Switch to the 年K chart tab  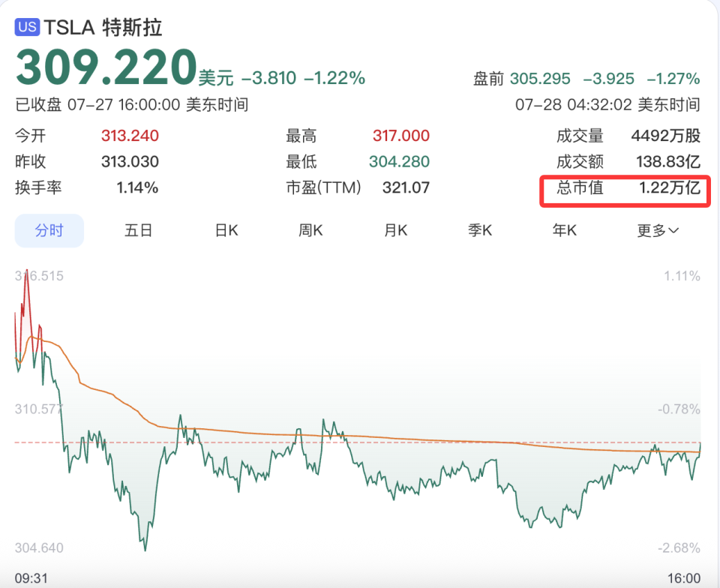click(564, 230)
